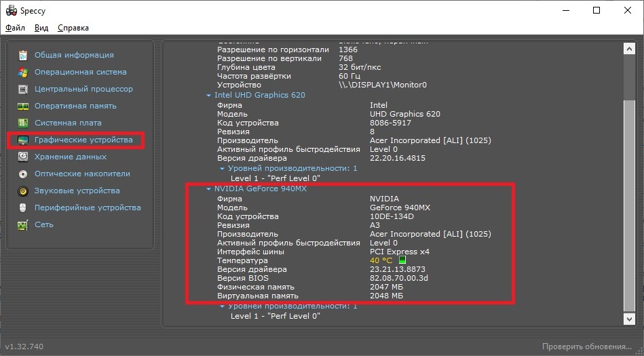Select the Системная плата motherboard icon
Screen dimensions: 644x356
(x=23, y=123)
